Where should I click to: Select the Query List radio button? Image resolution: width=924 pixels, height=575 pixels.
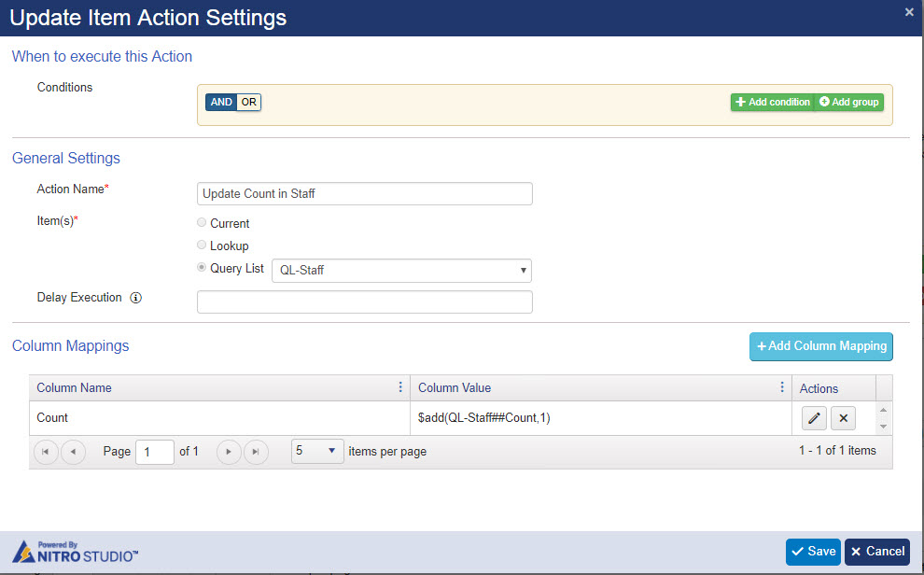click(x=202, y=268)
